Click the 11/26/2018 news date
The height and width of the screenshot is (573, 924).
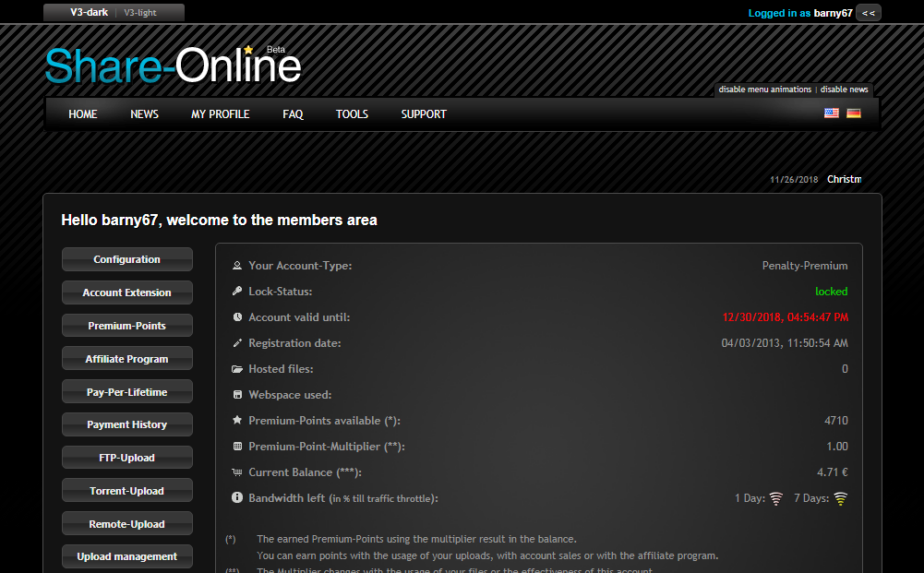pos(794,180)
